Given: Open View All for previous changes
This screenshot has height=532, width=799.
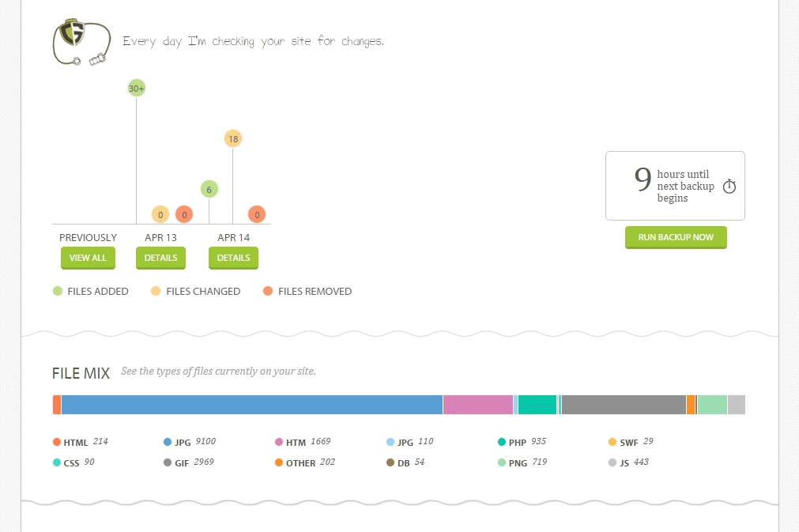Looking at the screenshot, I should (x=88, y=258).
